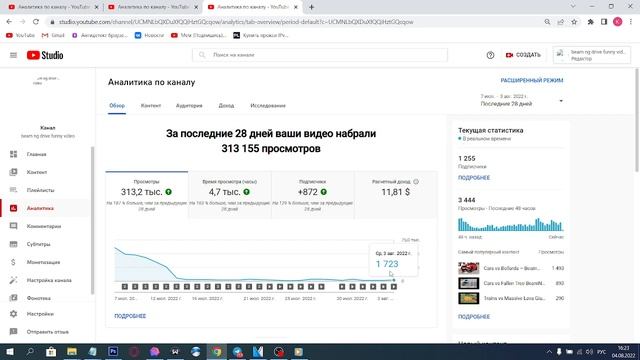Open the Chrome profile avatar
The image size is (640, 360).
[x=618, y=22]
